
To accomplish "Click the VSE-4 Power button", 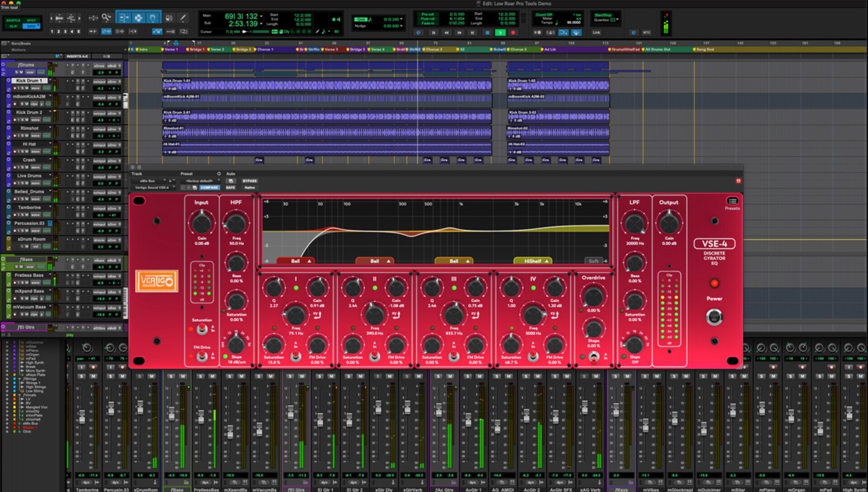I will [x=714, y=317].
